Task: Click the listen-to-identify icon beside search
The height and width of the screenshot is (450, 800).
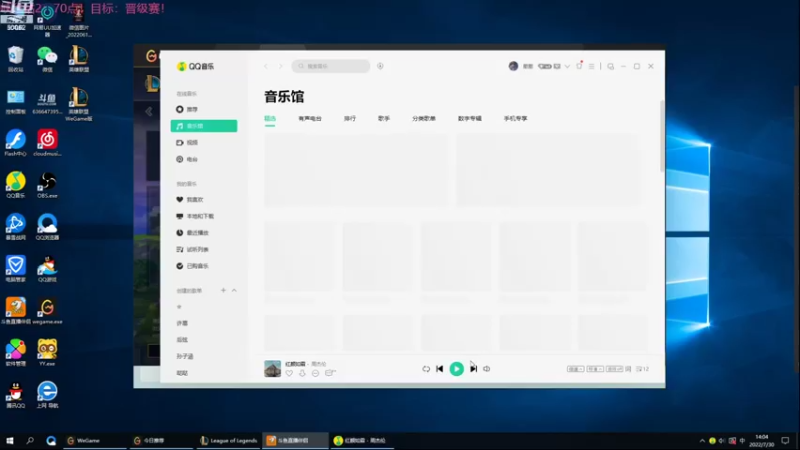Action: point(380,66)
